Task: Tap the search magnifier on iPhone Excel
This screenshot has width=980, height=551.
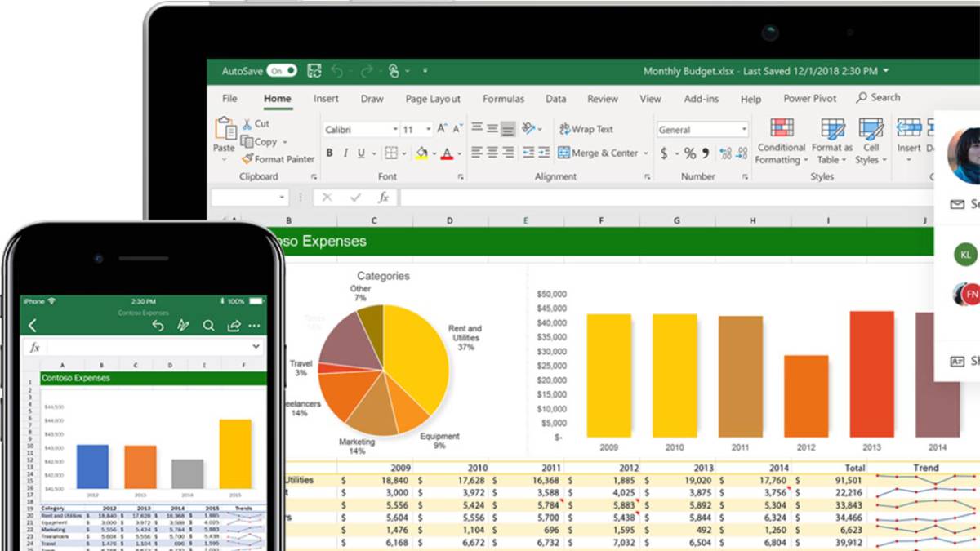Action: pyautogui.click(x=208, y=326)
